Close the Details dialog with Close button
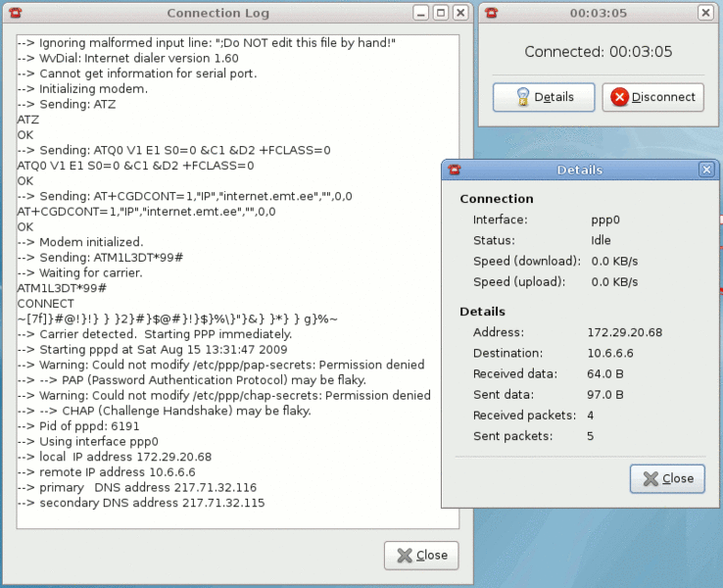 click(667, 478)
